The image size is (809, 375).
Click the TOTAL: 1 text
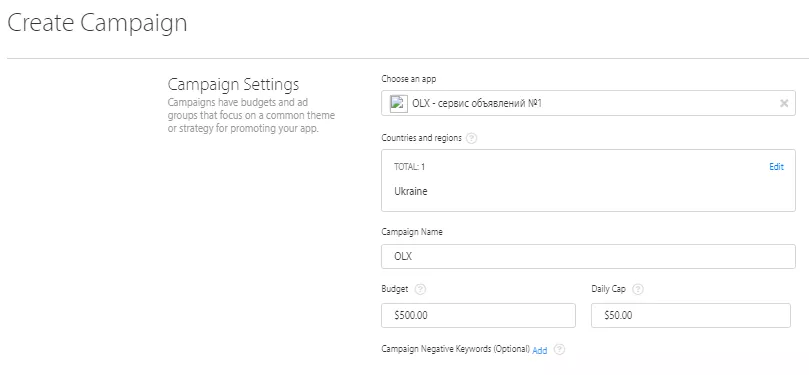point(410,167)
